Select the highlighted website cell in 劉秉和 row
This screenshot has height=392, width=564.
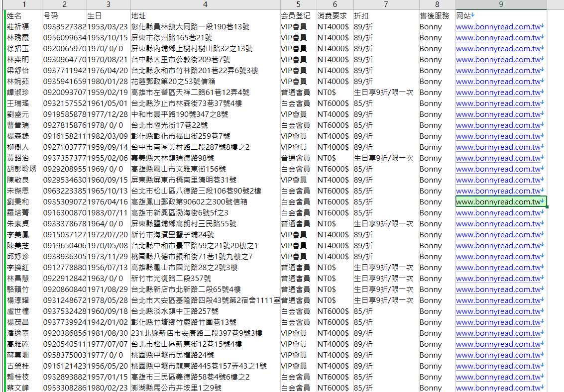coord(501,201)
